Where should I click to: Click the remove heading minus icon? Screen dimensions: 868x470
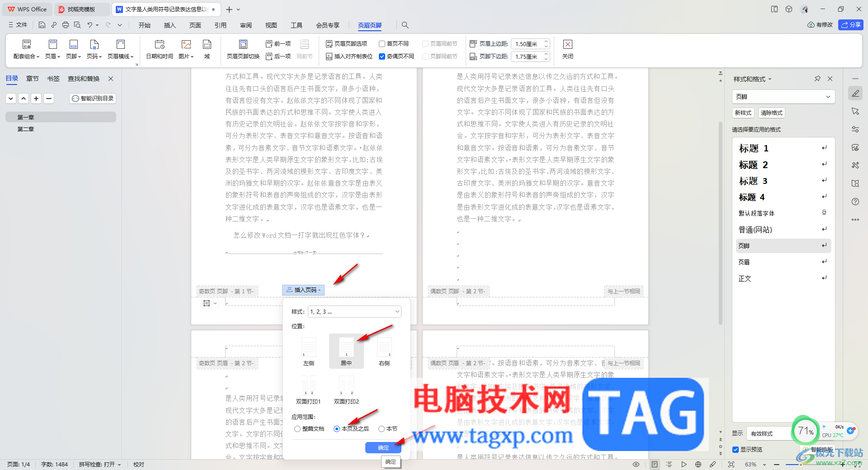click(49, 98)
